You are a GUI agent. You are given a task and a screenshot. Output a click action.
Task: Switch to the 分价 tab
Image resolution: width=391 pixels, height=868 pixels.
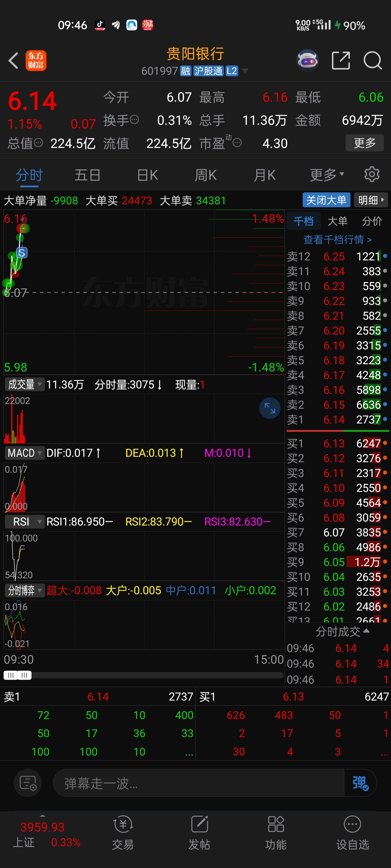click(372, 221)
